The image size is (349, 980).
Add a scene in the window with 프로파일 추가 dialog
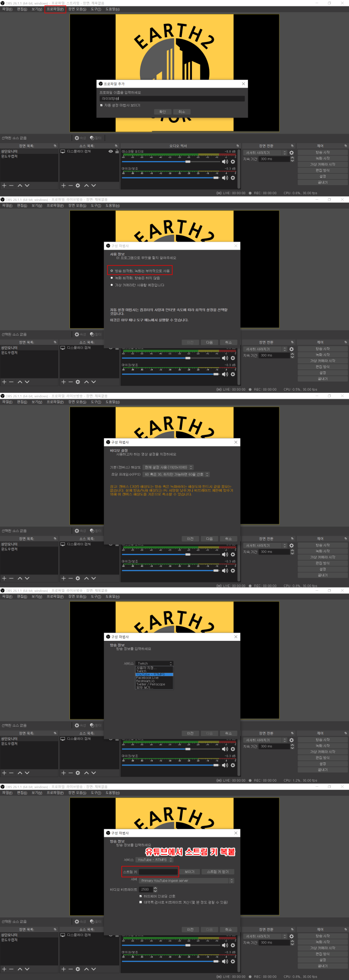pos(4,186)
